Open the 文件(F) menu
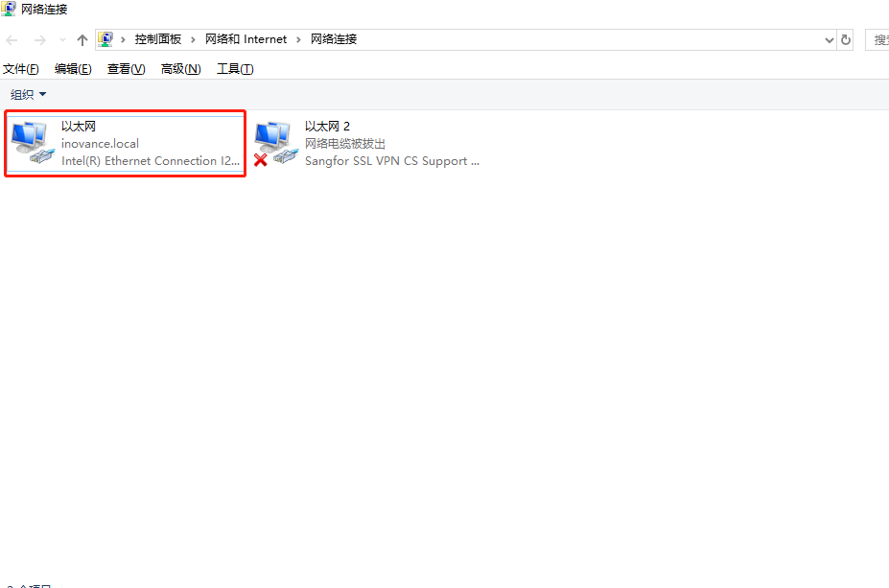The height and width of the screenshot is (588, 889). pos(21,69)
